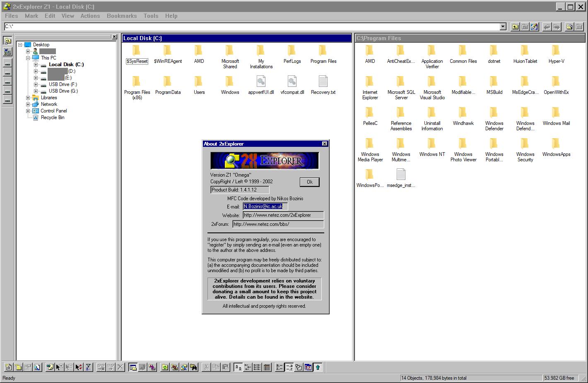588x383 pixels.
Task: Toggle details view mode button
Action: pos(267,367)
